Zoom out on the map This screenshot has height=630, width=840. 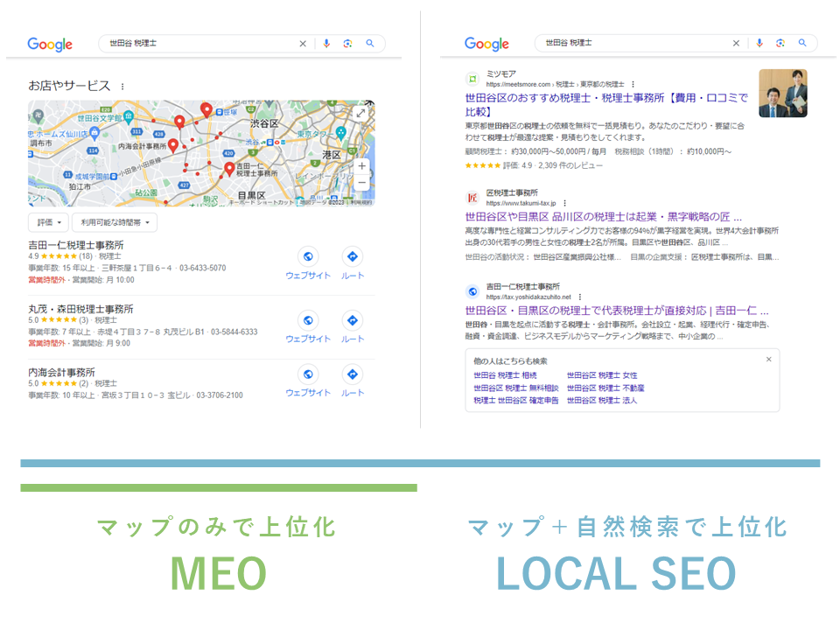pyautogui.click(x=362, y=183)
